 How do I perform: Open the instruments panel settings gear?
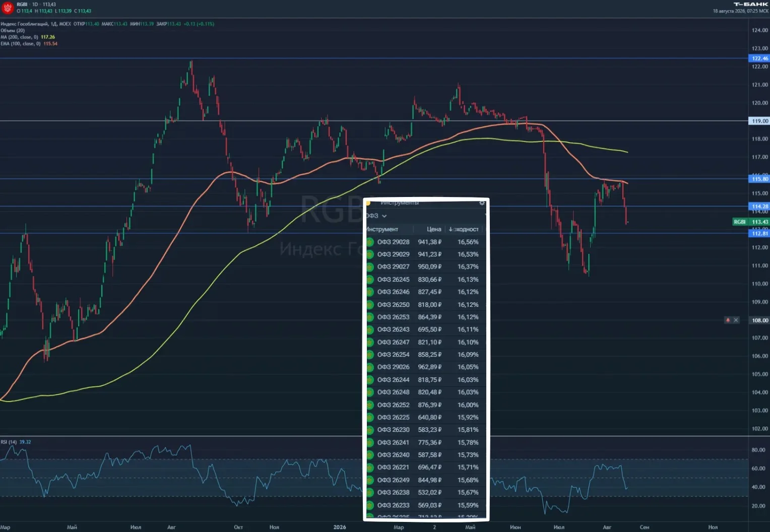coord(482,203)
